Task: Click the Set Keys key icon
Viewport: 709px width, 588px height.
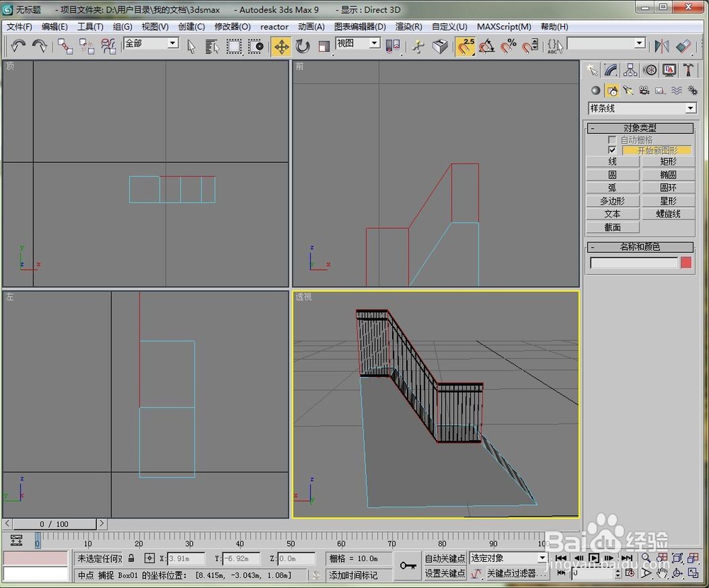Action: click(408, 565)
